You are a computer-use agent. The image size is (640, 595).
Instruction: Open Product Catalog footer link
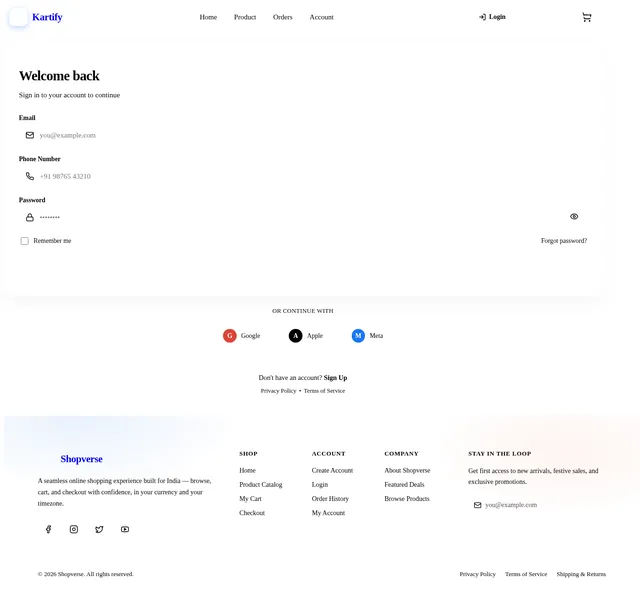[261, 485]
